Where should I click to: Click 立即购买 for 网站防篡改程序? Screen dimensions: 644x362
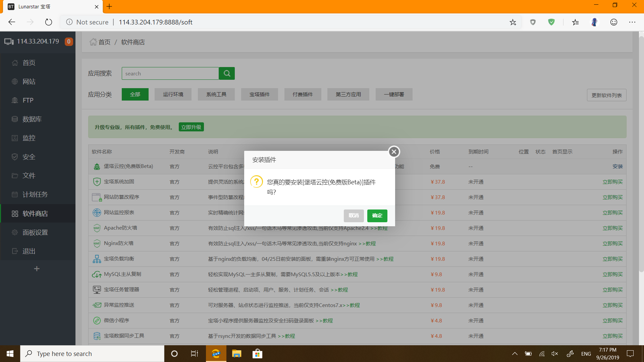612,197
